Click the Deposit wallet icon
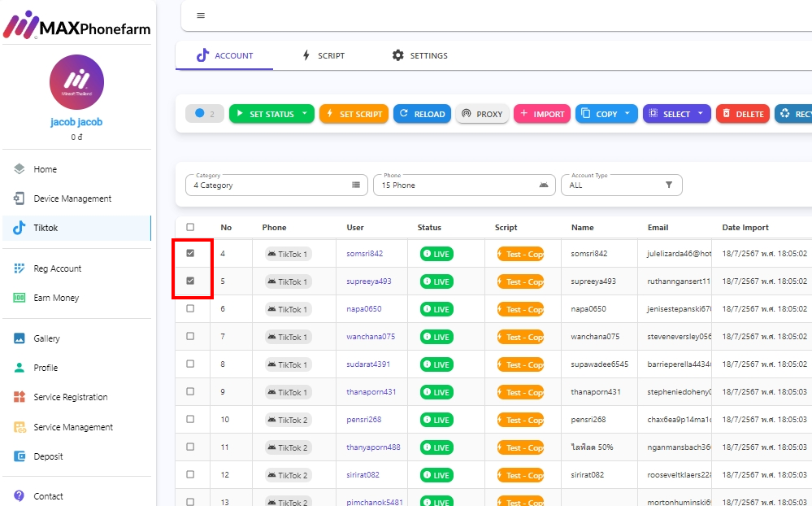Image resolution: width=812 pixels, height=506 pixels. click(x=20, y=456)
